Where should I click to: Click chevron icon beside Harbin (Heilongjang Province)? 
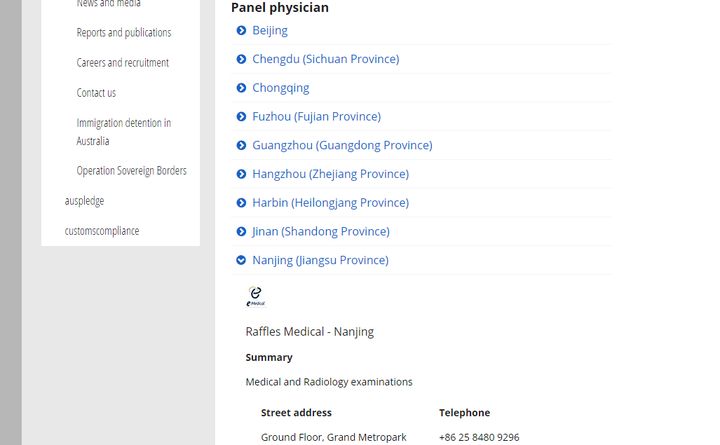coord(241,203)
